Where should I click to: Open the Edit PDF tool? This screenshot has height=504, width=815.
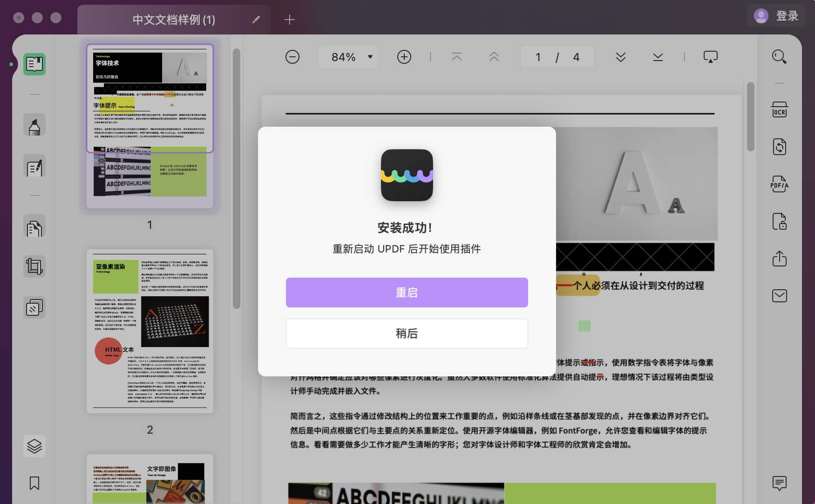(x=34, y=166)
